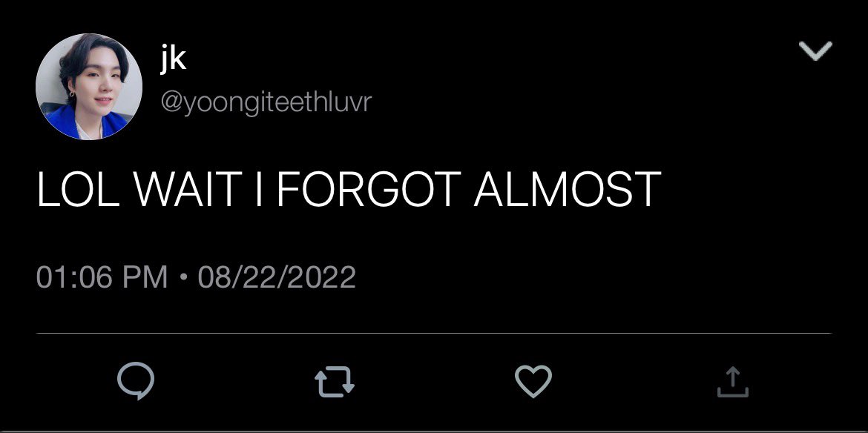The image size is (868, 433).
Task: Click the 01:06 PM timestamp
Action: pos(102,277)
